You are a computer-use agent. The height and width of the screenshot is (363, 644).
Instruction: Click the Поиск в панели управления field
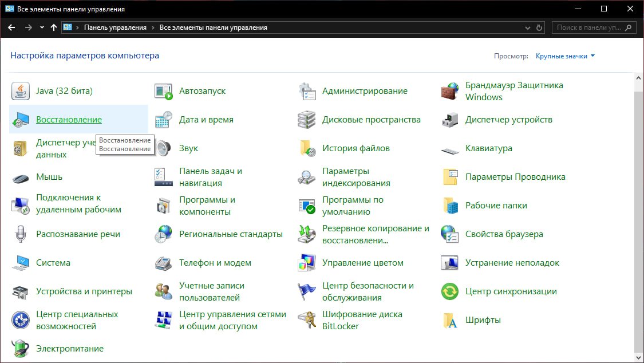tap(594, 27)
